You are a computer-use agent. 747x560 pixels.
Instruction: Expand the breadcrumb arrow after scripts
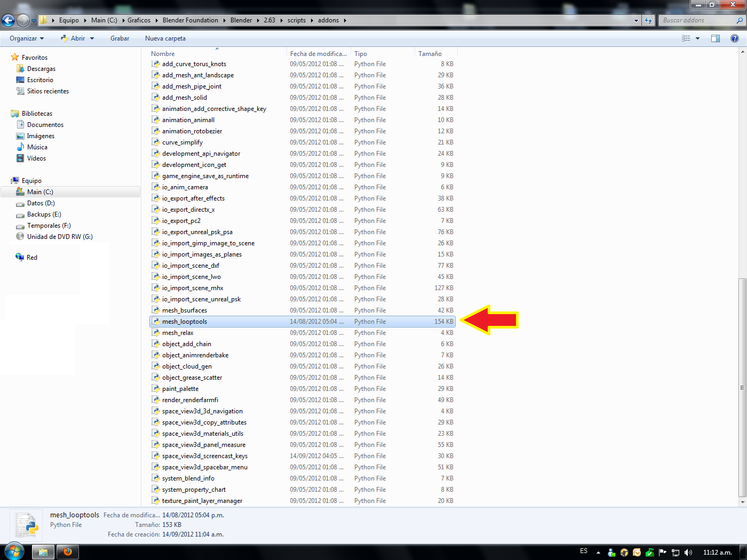pos(312,20)
